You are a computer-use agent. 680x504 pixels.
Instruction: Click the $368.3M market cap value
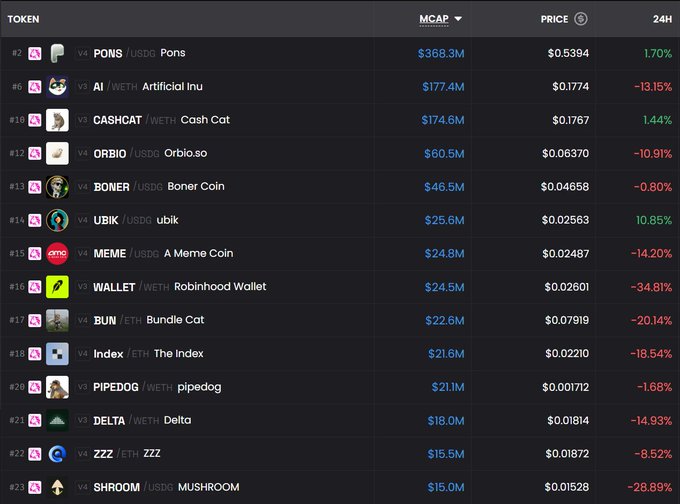click(441, 53)
